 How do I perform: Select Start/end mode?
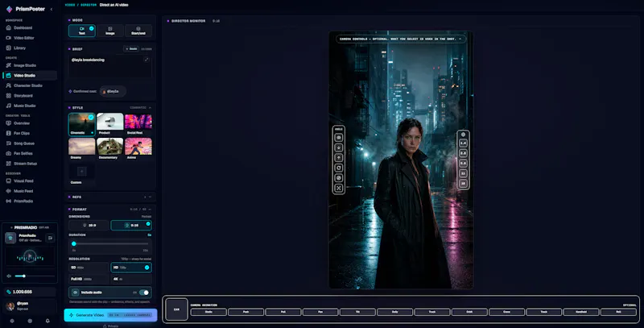click(138, 31)
